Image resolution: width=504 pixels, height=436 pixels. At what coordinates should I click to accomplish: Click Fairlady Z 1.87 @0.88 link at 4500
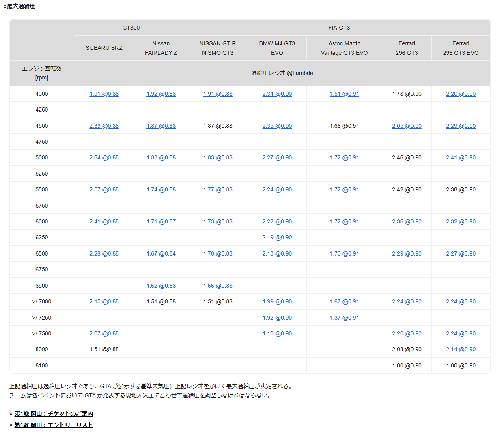161,126
